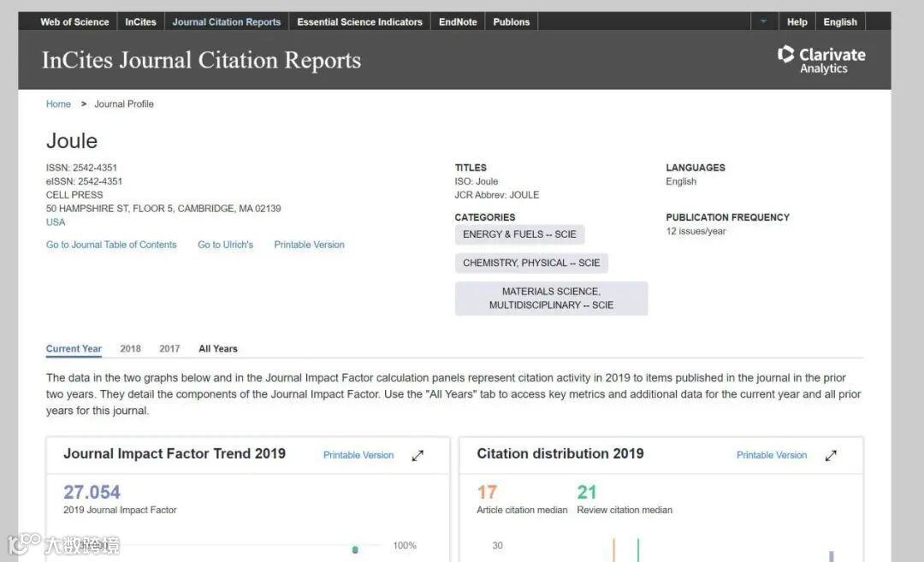Click the USA country link
The width and height of the screenshot is (924, 562).
point(56,222)
